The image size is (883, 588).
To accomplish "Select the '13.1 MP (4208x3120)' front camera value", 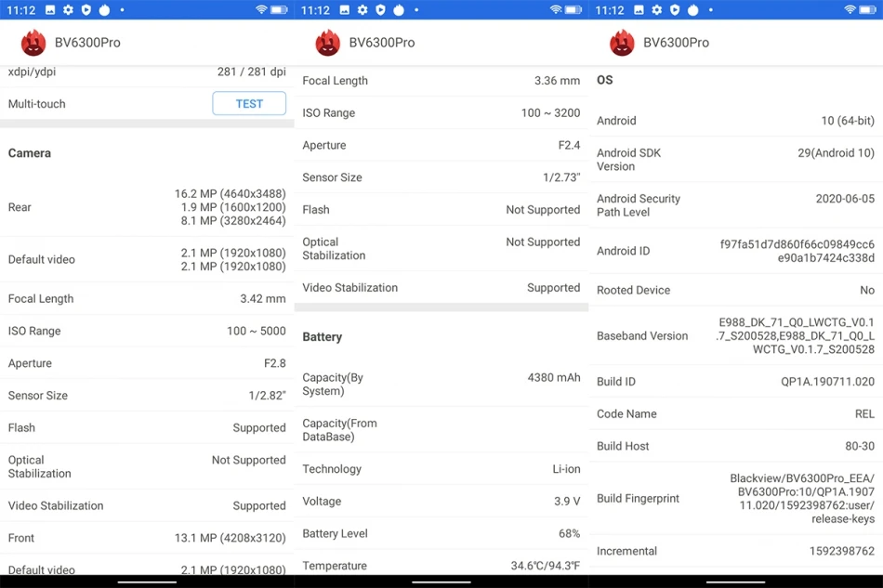I will pos(230,538).
